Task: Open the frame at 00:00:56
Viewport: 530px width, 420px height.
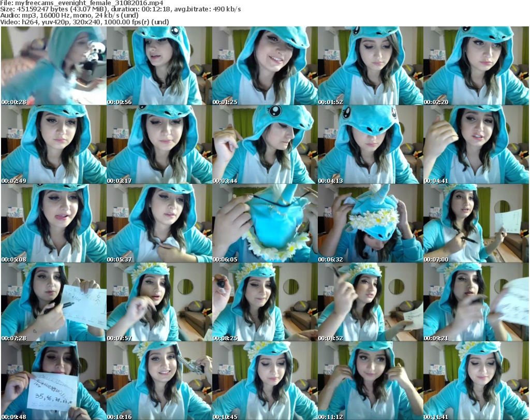Action: [x=159, y=66]
